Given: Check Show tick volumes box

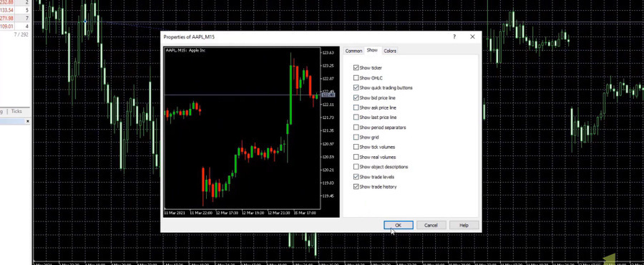Looking at the screenshot, I should (x=356, y=147).
